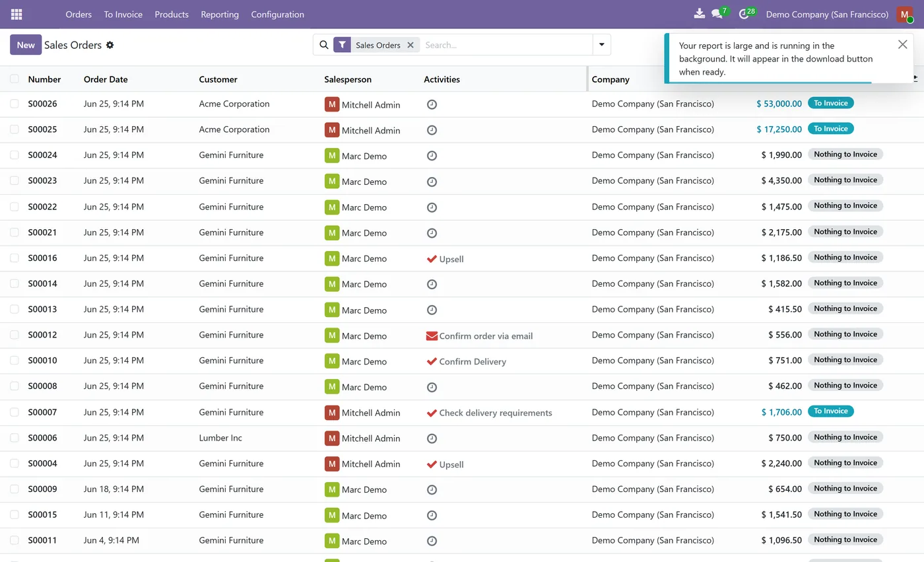Click the gear icon beside Sales Orders title
The width and height of the screenshot is (924, 562).
110,45
